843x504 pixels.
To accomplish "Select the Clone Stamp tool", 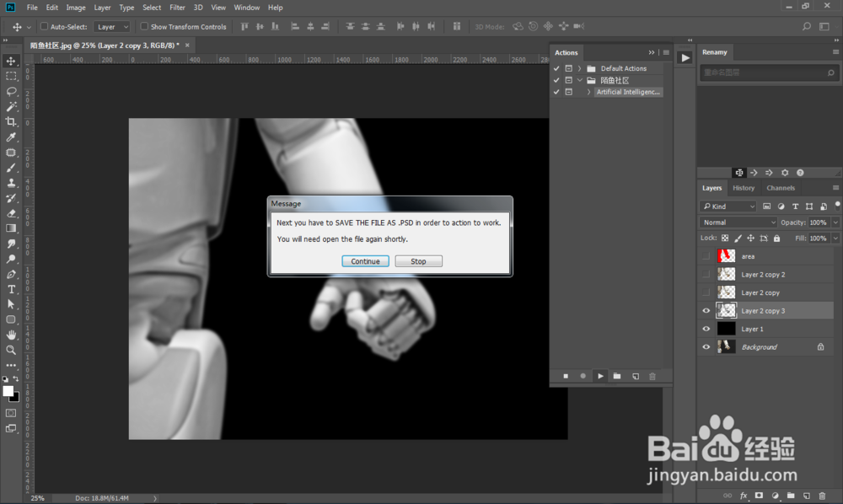I will 11,183.
